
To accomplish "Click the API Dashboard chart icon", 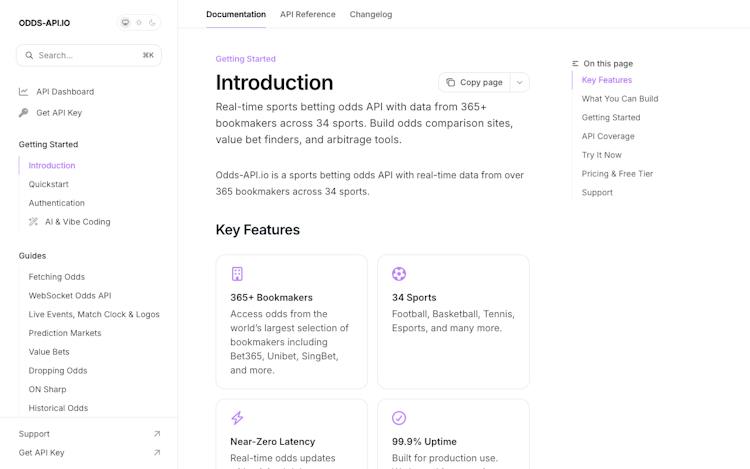I will (x=23, y=91).
